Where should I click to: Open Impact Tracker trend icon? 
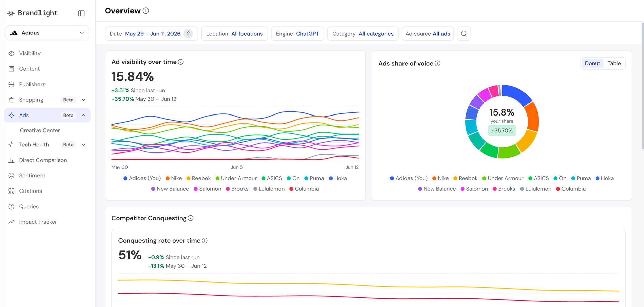tap(11, 222)
